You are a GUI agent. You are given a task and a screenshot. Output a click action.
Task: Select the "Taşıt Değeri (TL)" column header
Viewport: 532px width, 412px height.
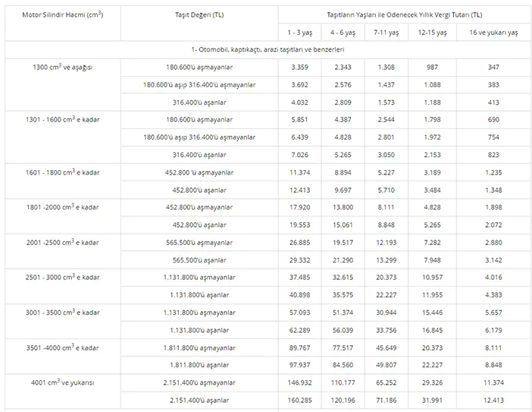click(x=199, y=15)
